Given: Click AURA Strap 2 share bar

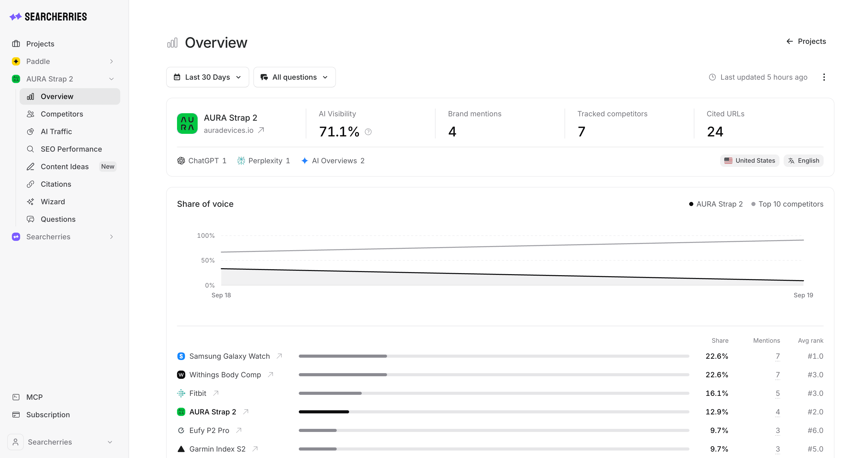Looking at the screenshot, I should 494,412.
